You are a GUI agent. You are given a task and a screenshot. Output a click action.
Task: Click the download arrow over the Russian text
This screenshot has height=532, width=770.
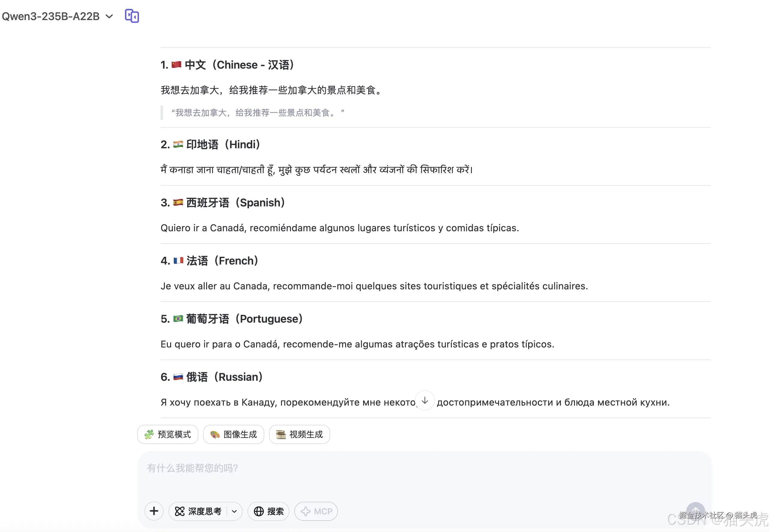(x=425, y=401)
